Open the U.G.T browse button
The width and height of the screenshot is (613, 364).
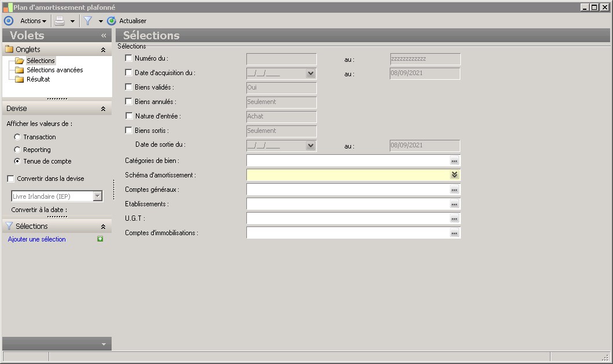[x=455, y=218]
